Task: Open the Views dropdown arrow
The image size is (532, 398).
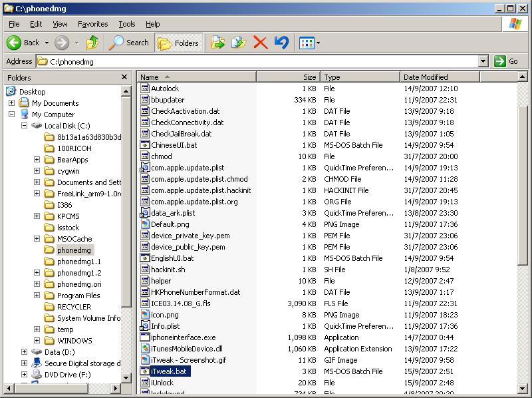Action: tap(319, 43)
